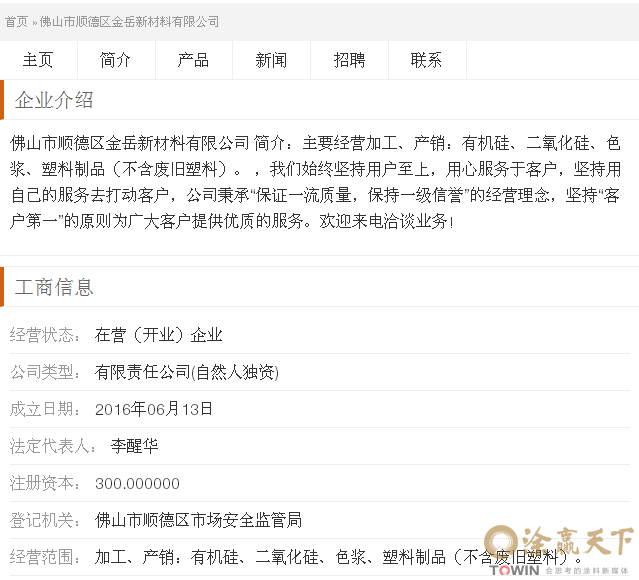
Task: Click the registered capital value 300.000000
Action: [x=137, y=483]
